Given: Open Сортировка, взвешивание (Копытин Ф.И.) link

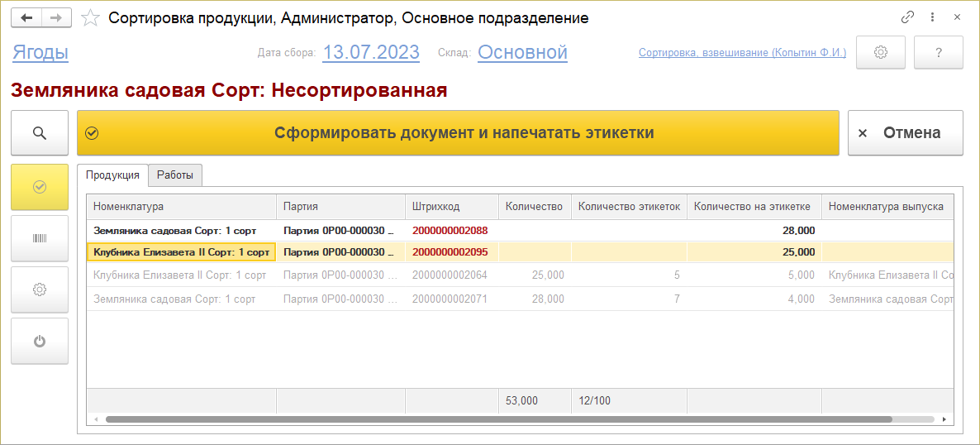Looking at the screenshot, I should pos(743,53).
